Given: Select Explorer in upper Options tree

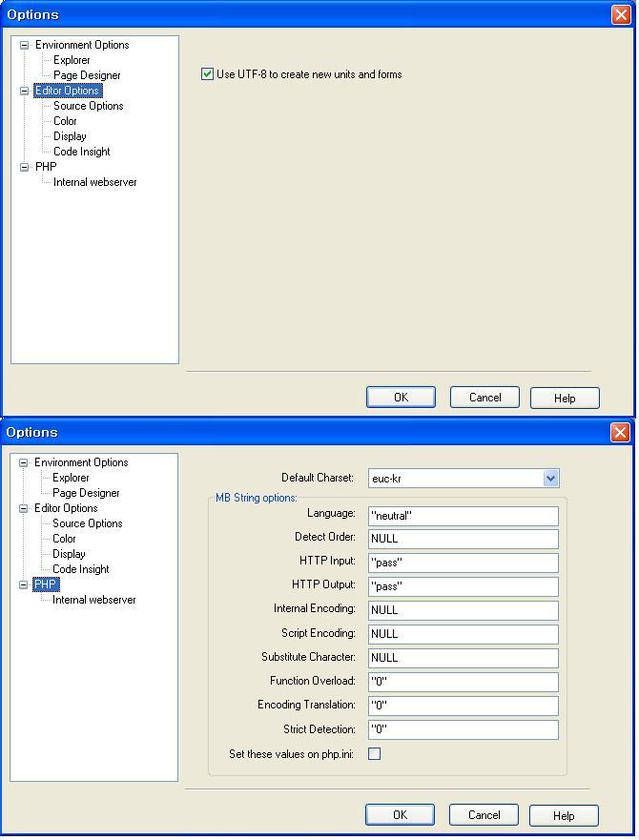Looking at the screenshot, I should tap(72, 60).
